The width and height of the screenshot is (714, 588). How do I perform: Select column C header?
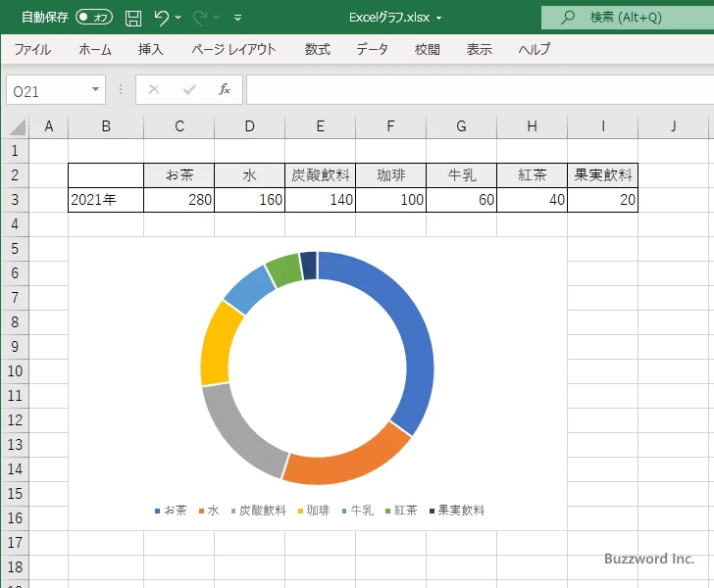click(178, 126)
